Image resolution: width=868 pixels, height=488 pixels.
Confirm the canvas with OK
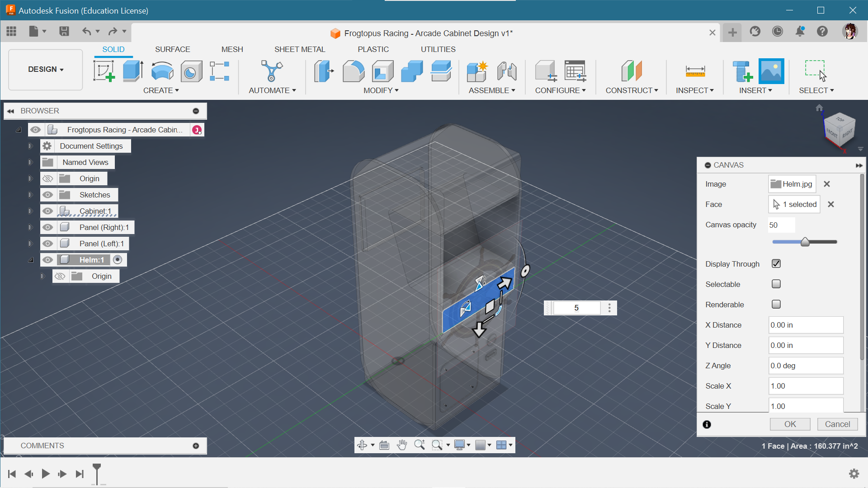tap(790, 424)
